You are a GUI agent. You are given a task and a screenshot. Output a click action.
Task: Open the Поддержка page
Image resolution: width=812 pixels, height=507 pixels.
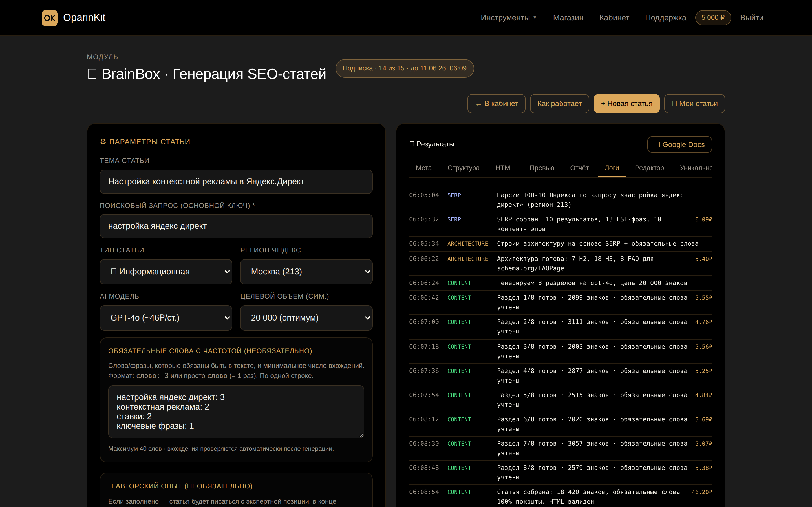pyautogui.click(x=665, y=18)
